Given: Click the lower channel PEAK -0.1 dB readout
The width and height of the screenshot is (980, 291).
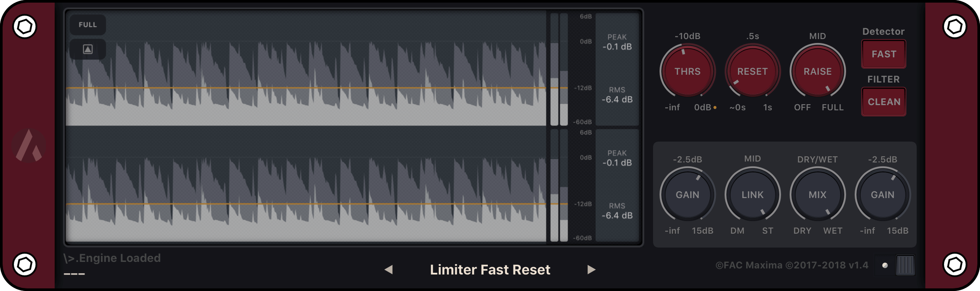Looking at the screenshot, I should tap(617, 158).
